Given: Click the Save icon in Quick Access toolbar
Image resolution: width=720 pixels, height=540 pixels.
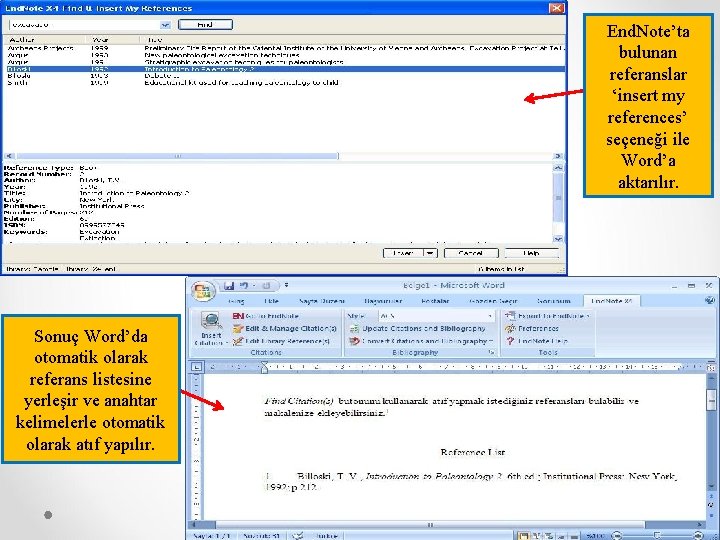Looking at the screenshot, I should tap(229, 286).
